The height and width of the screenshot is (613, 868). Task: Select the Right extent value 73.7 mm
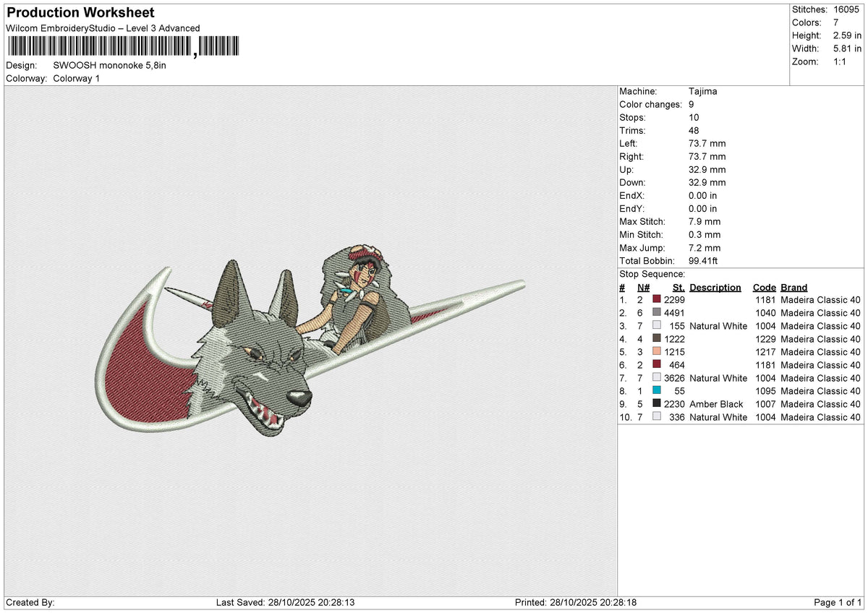707,157
